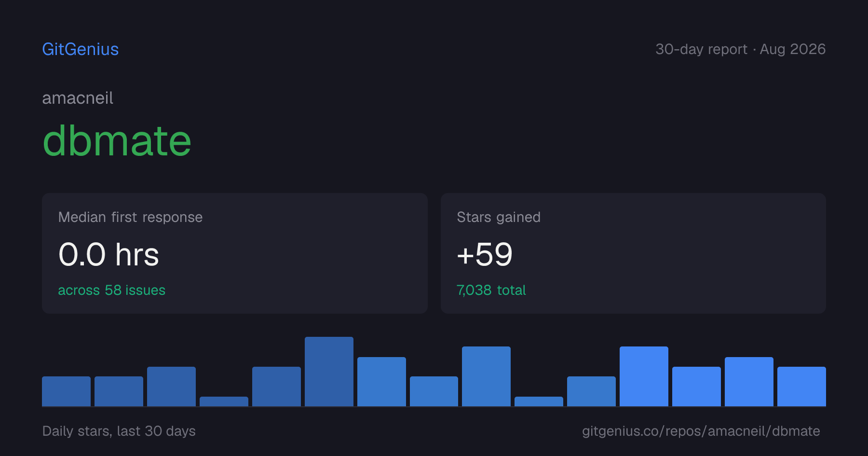Select the 30-day report Aug 2026 label
868x456 pixels.
[x=740, y=49]
